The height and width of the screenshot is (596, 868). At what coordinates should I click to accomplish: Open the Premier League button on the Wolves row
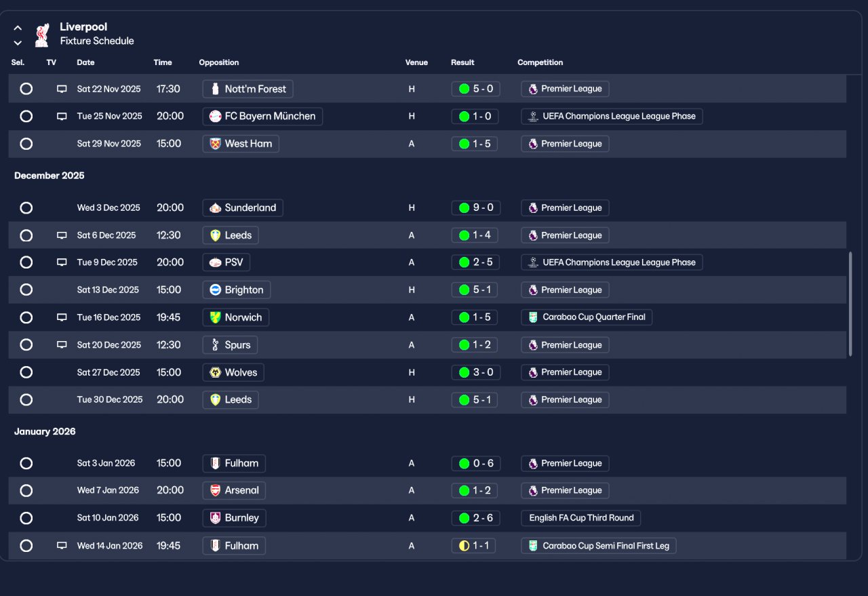[565, 372]
